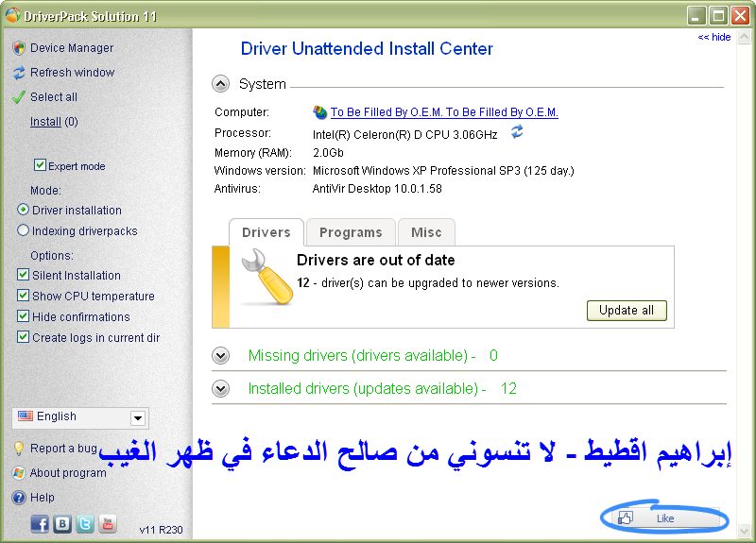Screen dimensions: 756x543
Task: Click the About program Windows logo icon
Action: pos(19,473)
